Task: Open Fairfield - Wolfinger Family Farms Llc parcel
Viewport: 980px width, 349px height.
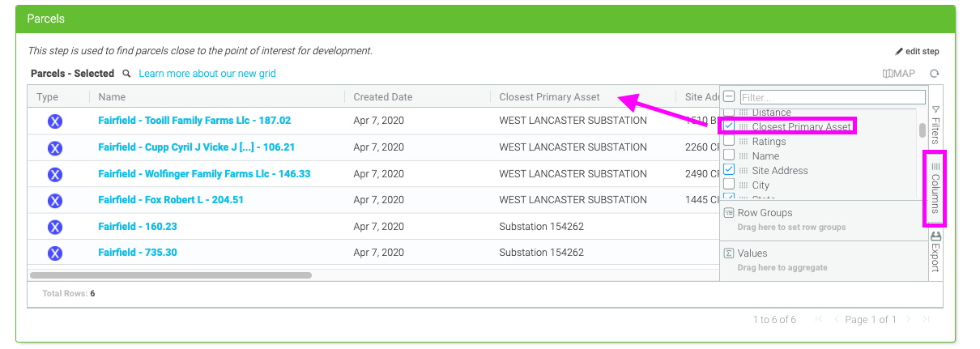Action: tap(204, 174)
